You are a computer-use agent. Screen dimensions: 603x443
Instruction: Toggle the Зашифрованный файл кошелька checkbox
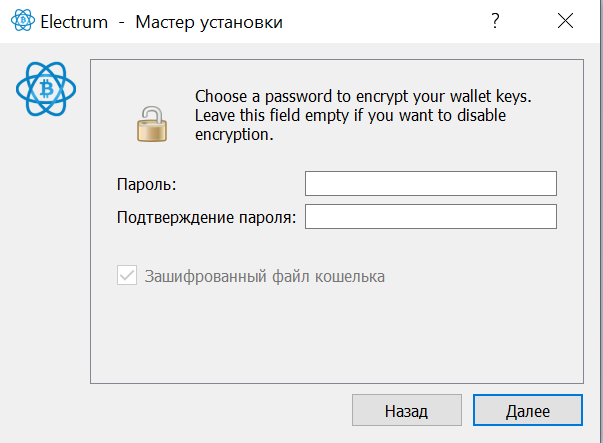(127, 275)
